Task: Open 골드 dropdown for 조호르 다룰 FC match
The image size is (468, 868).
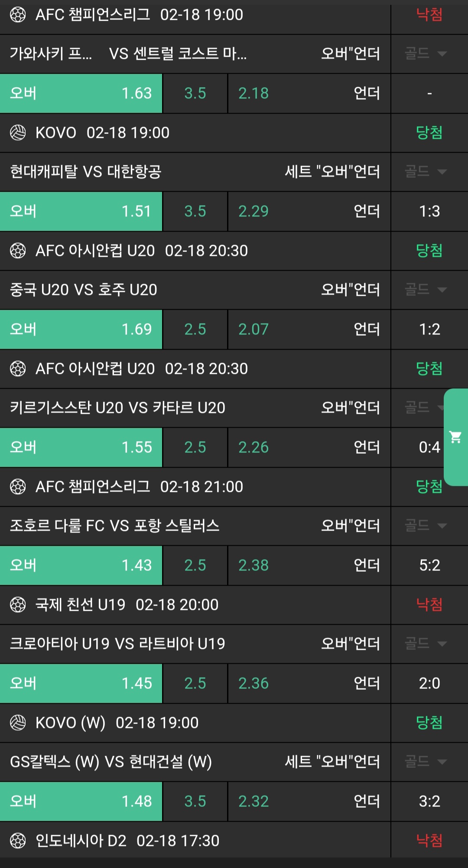Action: (426, 526)
